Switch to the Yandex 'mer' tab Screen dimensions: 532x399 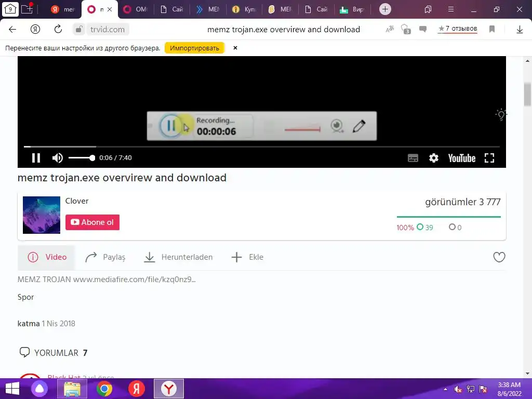63,9
